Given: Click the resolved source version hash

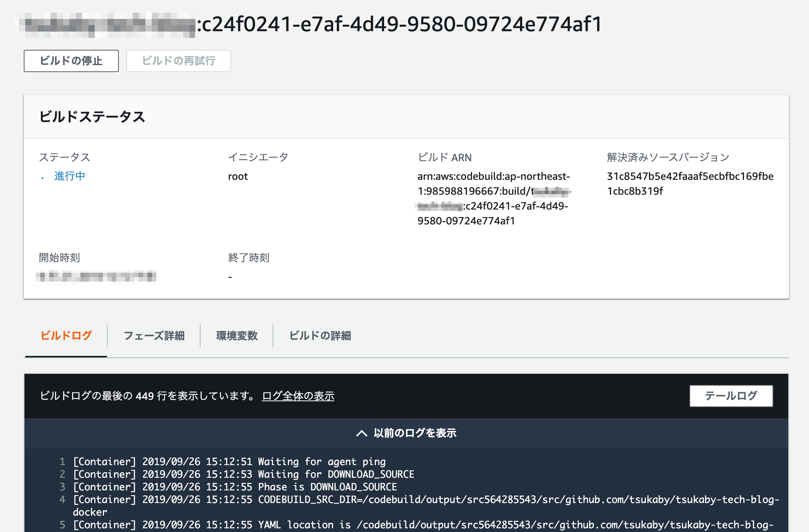Looking at the screenshot, I should (x=690, y=184).
